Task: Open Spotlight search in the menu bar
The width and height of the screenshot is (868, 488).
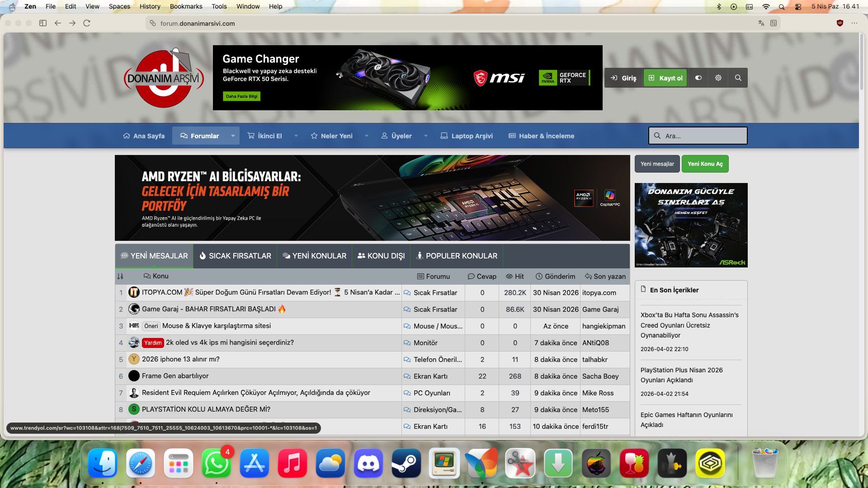Action: tap(782, 6)
